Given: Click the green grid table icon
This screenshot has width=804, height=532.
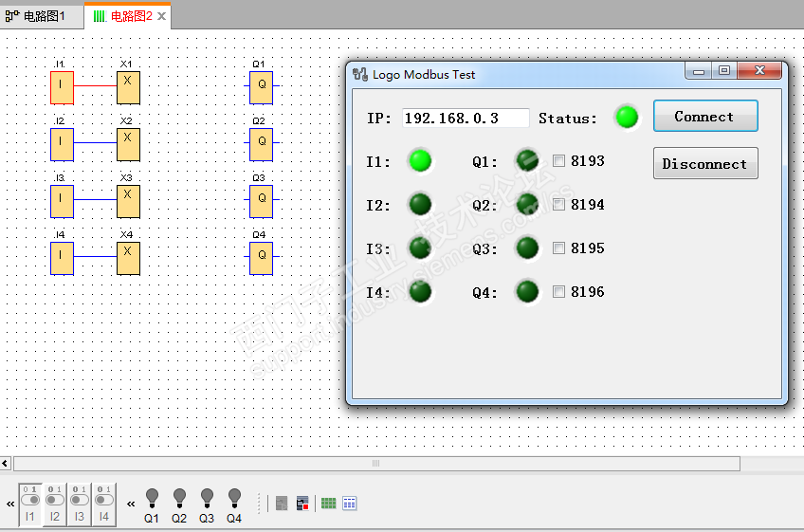Looking at the screenshot, I should pos(329,504).
